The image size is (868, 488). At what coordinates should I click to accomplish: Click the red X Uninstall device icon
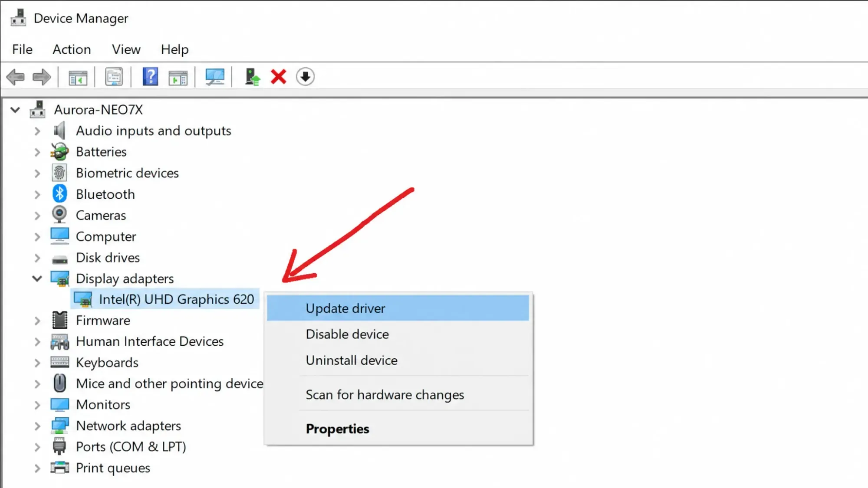click(x=278, y=77)
